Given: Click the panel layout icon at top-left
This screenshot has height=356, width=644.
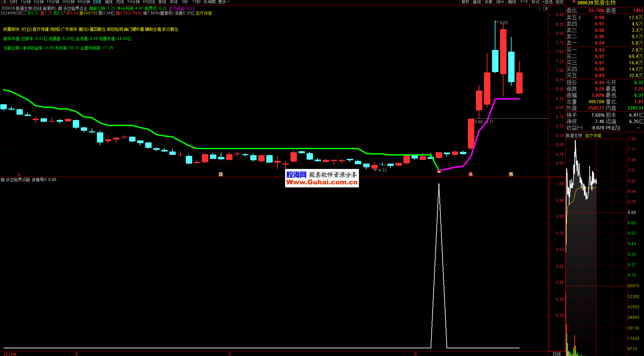Looking at the screenshot, I should tap(4, 2).
